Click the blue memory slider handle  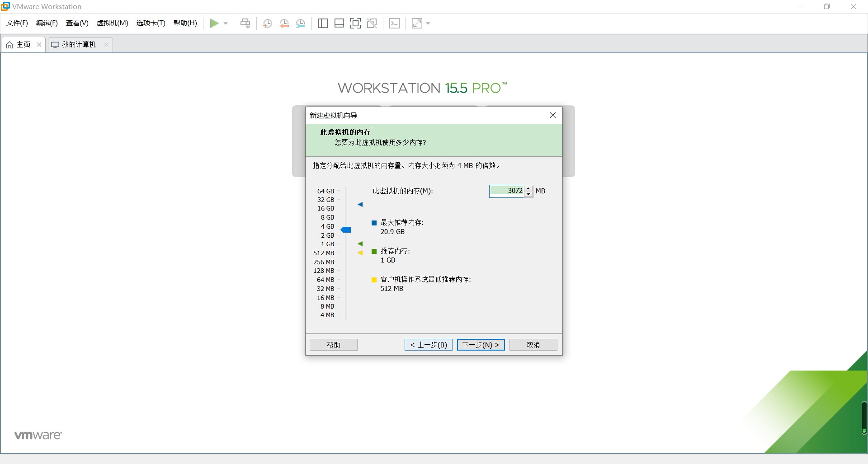pos(346,230)
